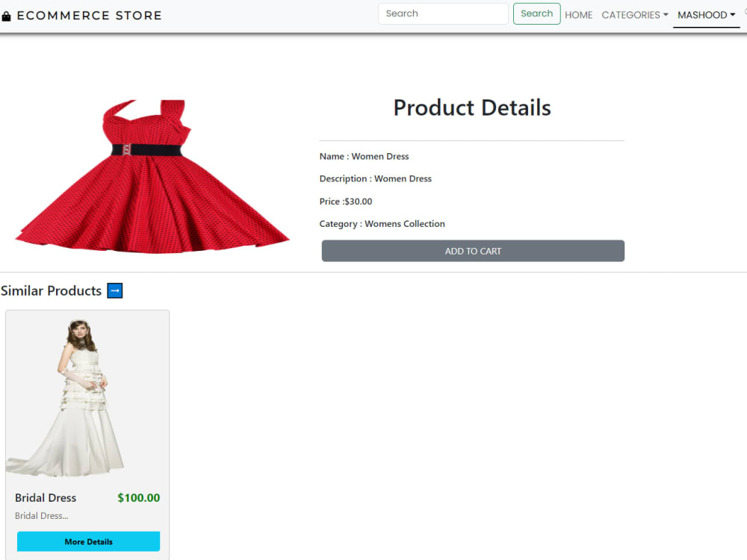Select the Price :$30.00 text
747x560 pixels.
point(345,202)
